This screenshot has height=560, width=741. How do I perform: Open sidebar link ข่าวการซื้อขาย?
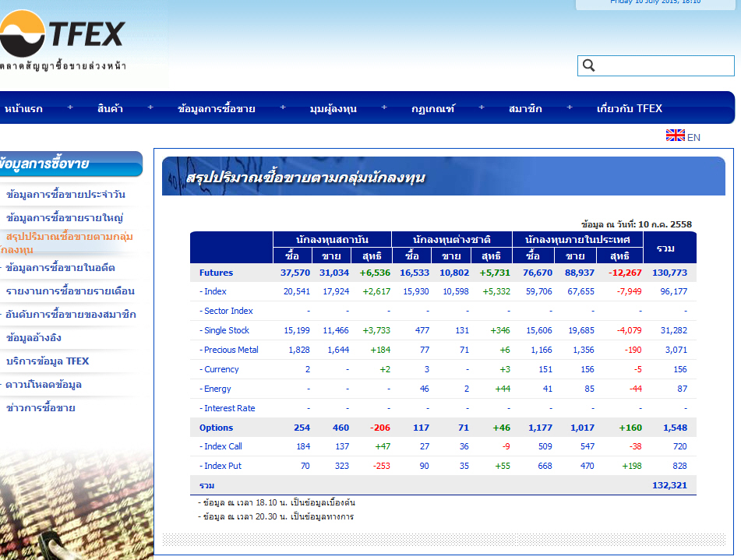pos(41,408)
